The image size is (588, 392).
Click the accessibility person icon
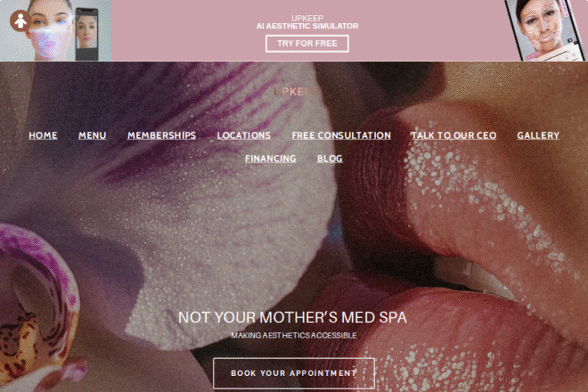pyautogui.click(x=21, y=21)
